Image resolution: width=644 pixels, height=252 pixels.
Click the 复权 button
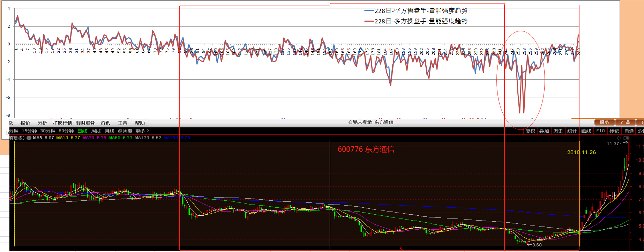click(530, 131)
